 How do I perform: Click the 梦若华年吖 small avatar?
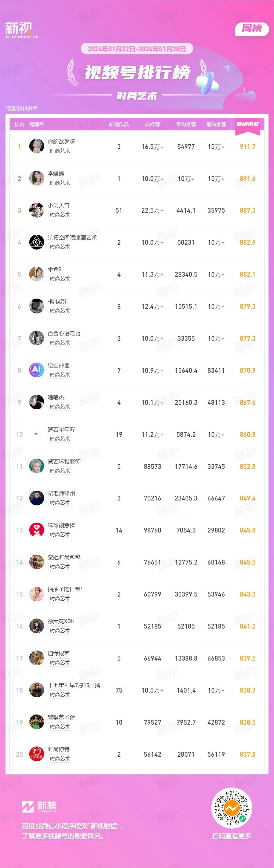click(36, 434)
